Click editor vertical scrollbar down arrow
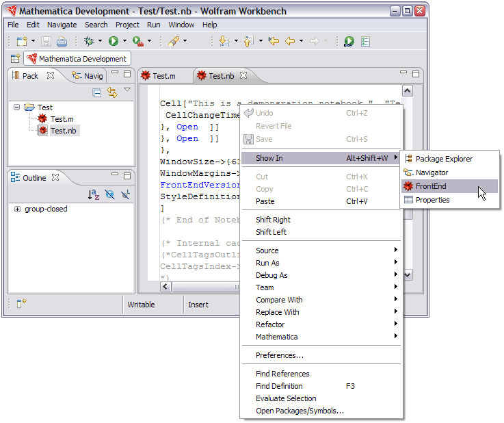 [408, 274]
